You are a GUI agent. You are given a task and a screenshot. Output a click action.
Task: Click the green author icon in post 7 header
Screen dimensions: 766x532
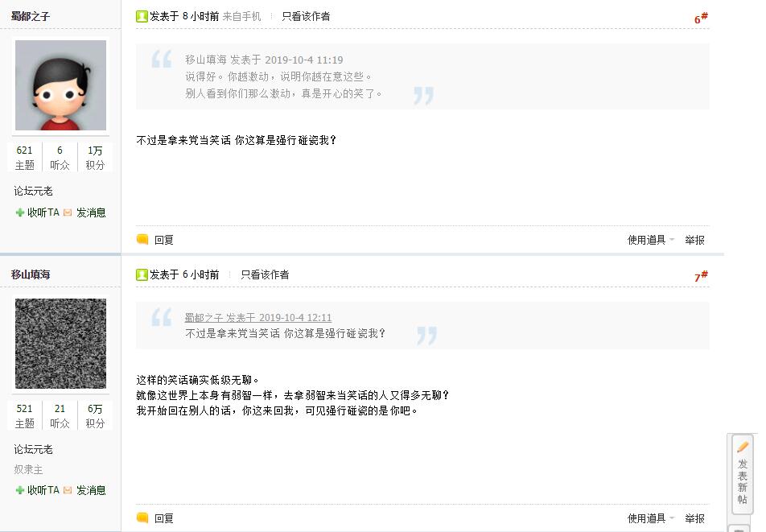coord(142,274)
